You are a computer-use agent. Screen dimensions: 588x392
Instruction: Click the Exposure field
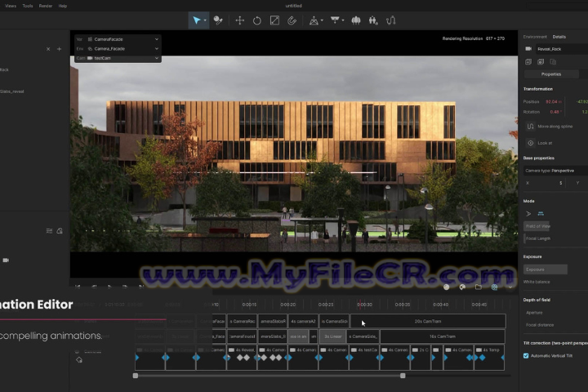pos(546,269)
